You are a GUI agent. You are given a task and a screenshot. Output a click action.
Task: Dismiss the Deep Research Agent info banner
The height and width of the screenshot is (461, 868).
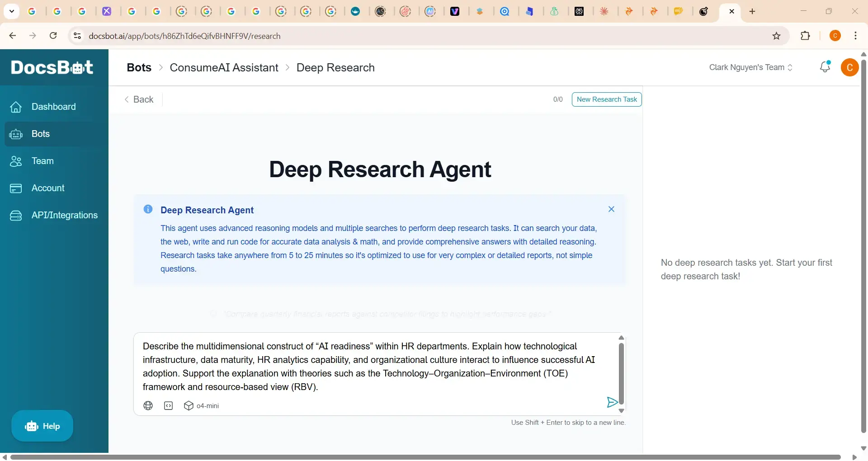pos(611,209)
